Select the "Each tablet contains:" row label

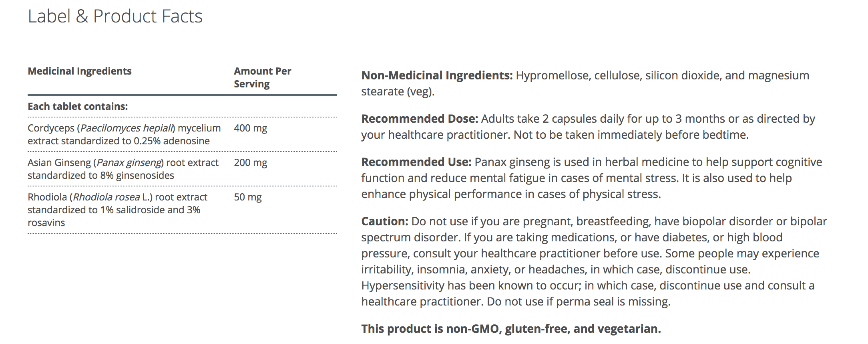(78, 106)
